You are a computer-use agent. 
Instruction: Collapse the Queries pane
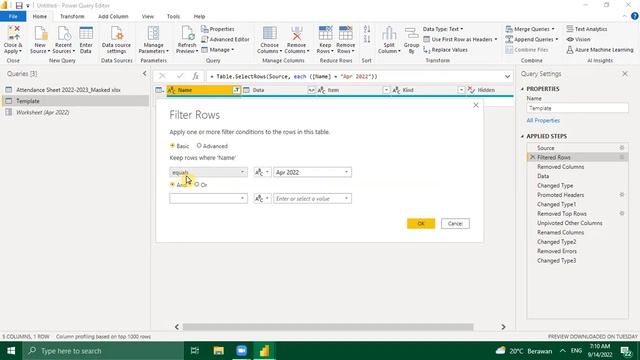tap(144, 74)
